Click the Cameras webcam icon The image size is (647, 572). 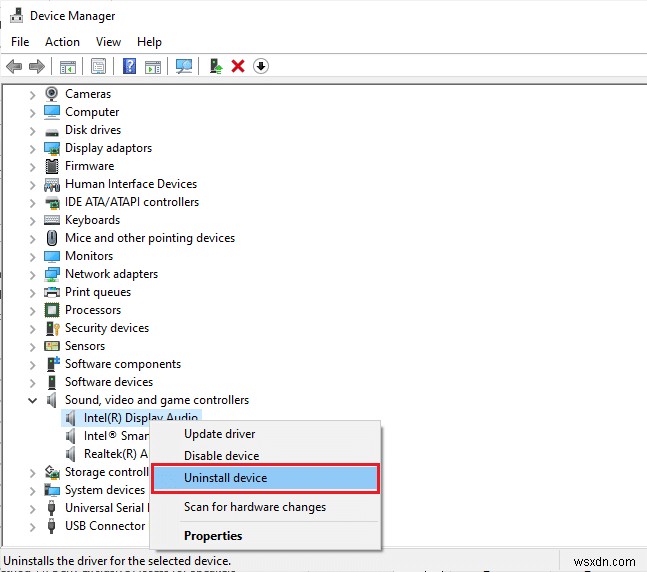52,94
